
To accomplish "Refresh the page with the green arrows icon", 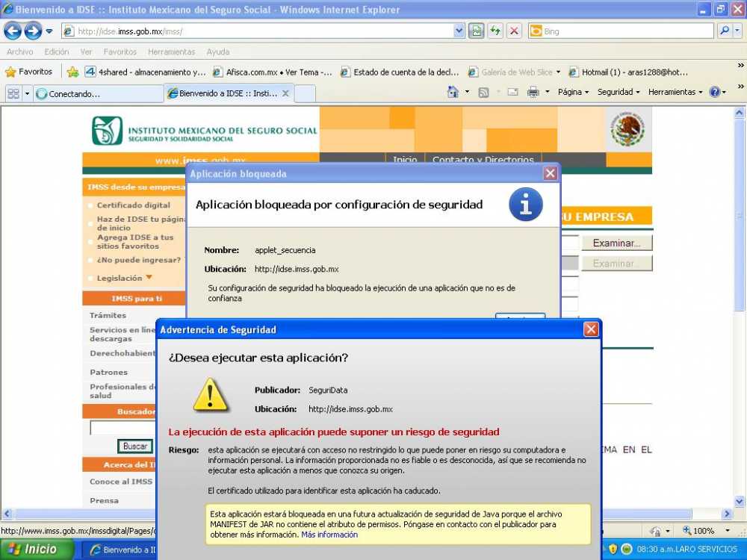I will (x=495, y=31).
